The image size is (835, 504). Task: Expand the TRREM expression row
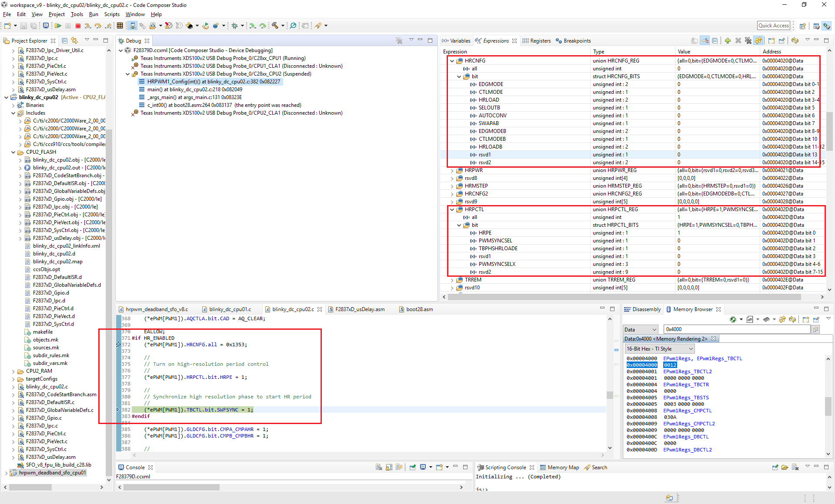(x=452, y=280)
